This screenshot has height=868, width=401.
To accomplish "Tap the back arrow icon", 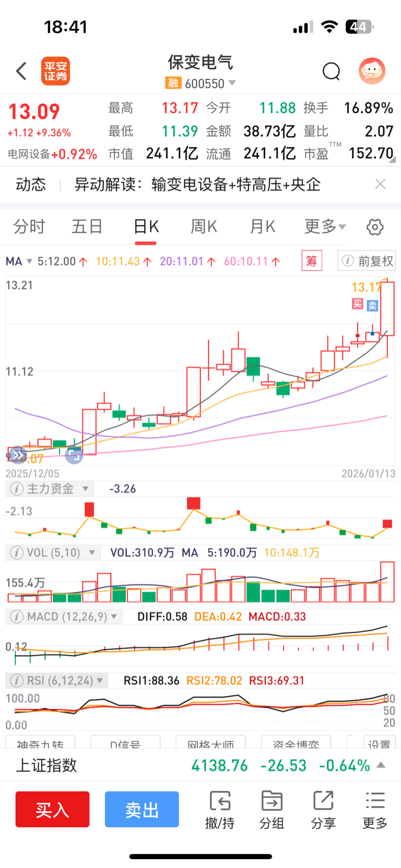I will click(x=21, y=71).
